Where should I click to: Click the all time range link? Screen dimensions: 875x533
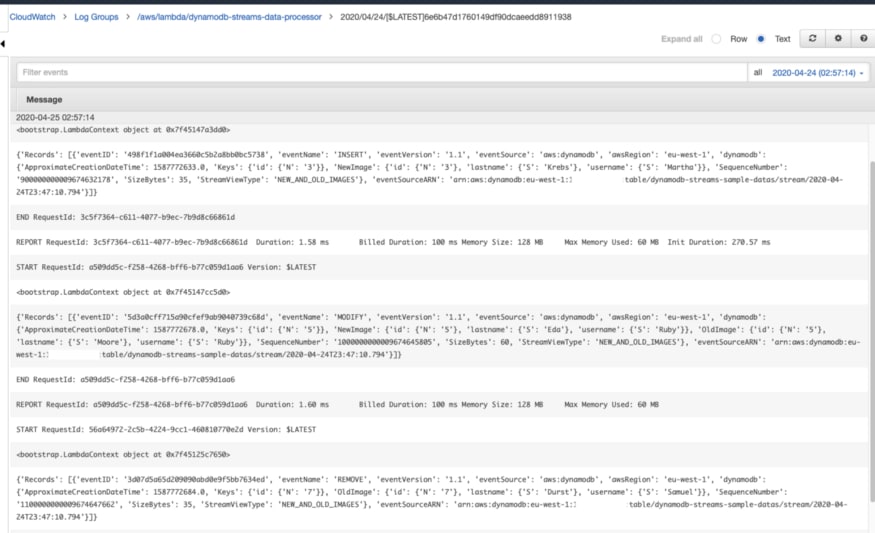pyautogui.click(x=757, y=73)
